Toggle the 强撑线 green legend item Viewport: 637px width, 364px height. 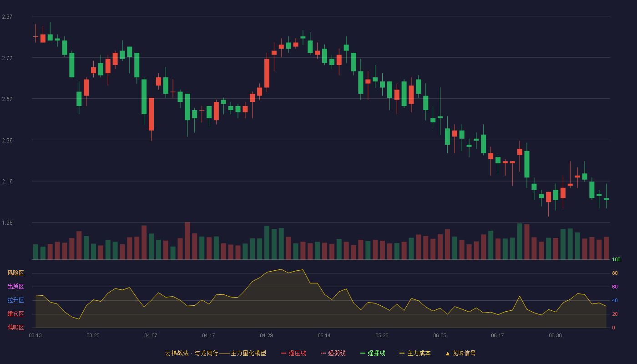(373, 353)
